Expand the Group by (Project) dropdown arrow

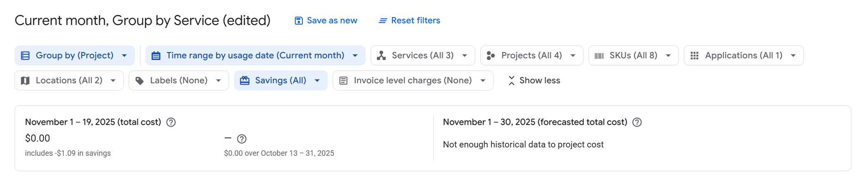pos(124,55)
